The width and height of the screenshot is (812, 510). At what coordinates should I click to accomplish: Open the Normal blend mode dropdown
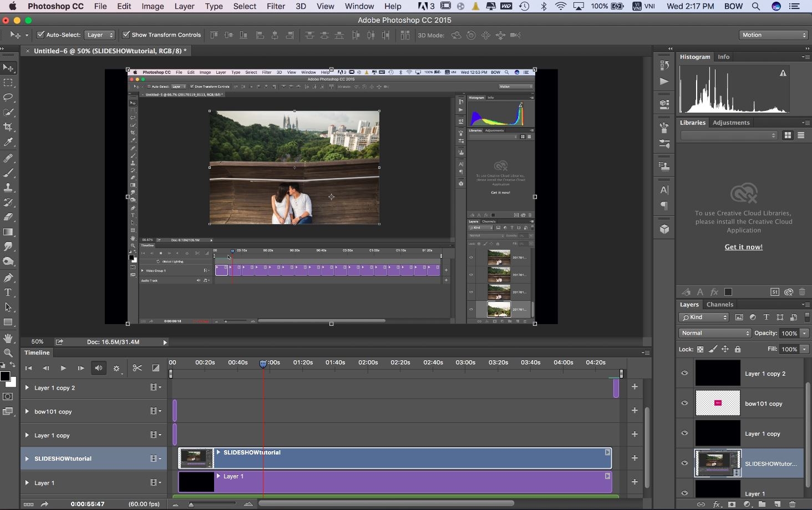coord(715,333)
